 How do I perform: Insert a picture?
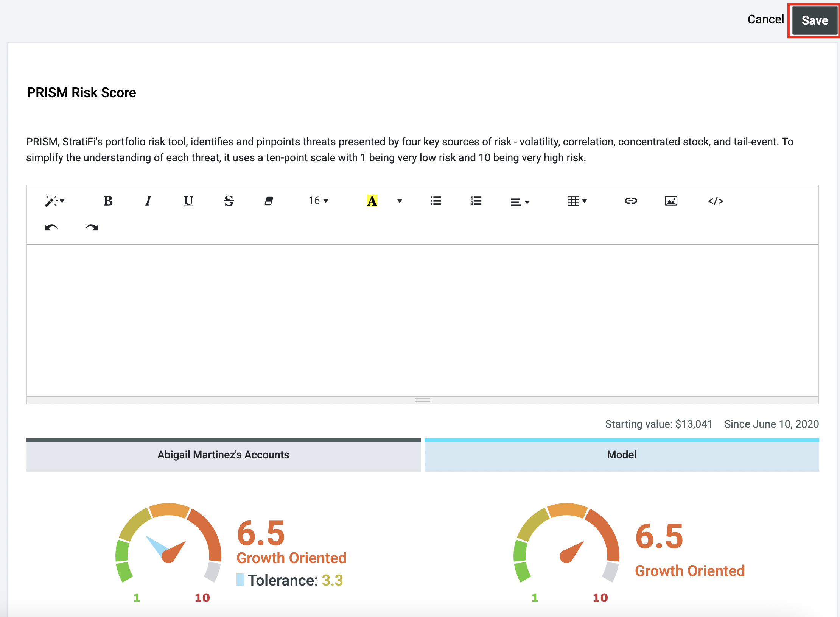671,201
